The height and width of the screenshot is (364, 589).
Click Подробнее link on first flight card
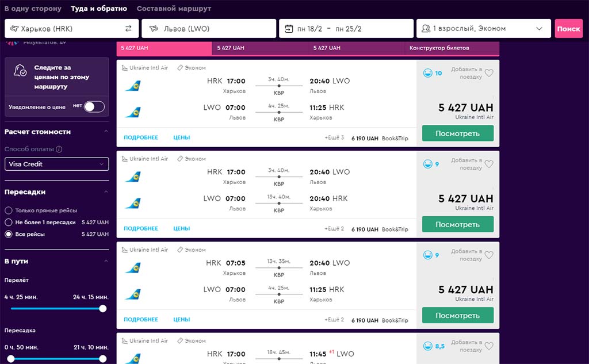[140, 137]
